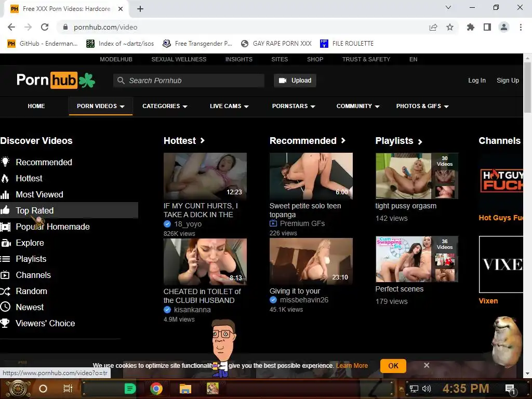Reload the current page

[x=45, y=27]
